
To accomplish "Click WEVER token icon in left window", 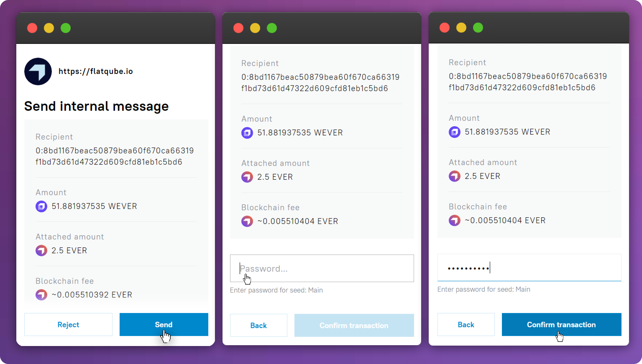I will click(41, 206).
